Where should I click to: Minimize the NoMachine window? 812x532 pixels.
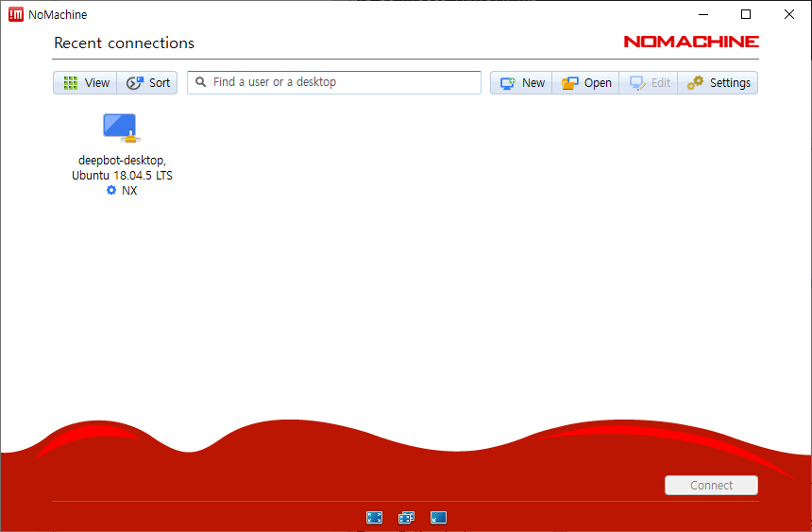[703, 14]
